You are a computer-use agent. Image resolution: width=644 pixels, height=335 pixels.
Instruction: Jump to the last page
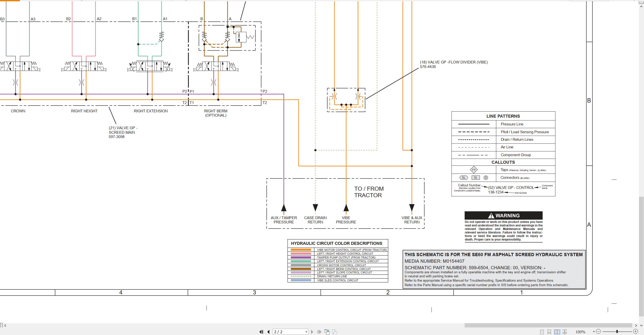click(x=319, y=332)
